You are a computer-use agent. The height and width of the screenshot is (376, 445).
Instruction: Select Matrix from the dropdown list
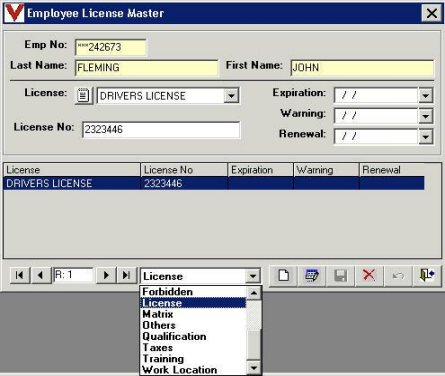193,314
